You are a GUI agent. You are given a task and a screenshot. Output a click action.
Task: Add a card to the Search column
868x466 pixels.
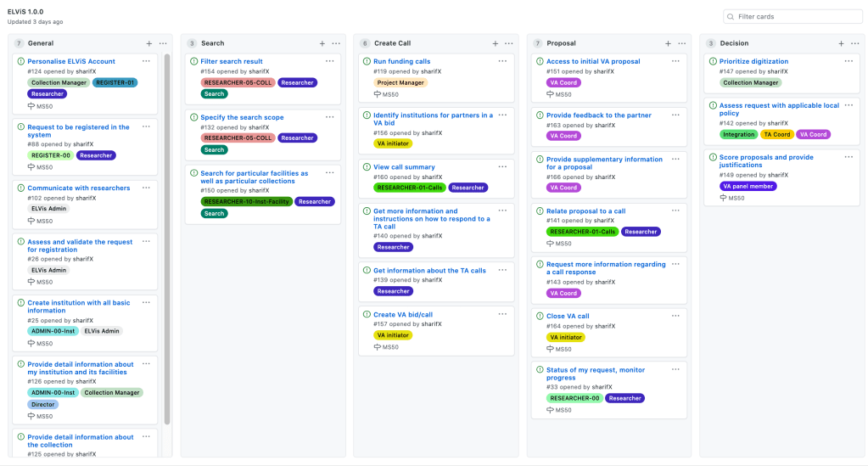click(x=322, y=43)
